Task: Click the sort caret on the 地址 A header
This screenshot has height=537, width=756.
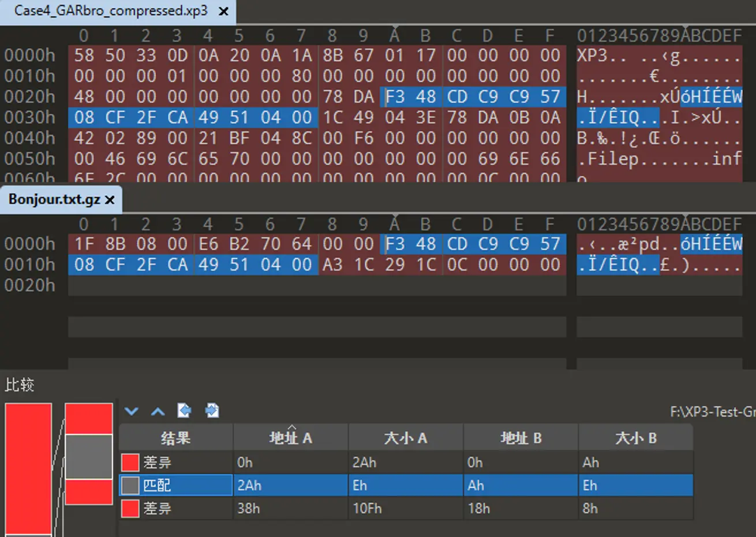Action: (x=290, y=429)
